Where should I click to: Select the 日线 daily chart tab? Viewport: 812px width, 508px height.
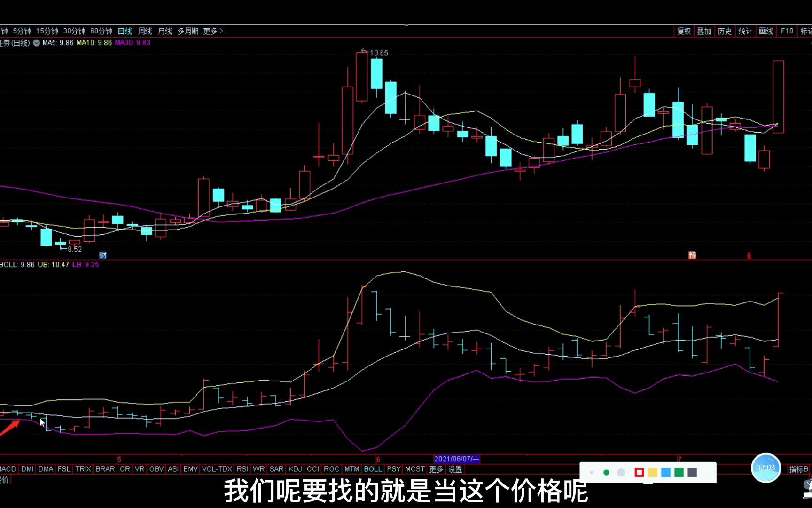(125, 31)
